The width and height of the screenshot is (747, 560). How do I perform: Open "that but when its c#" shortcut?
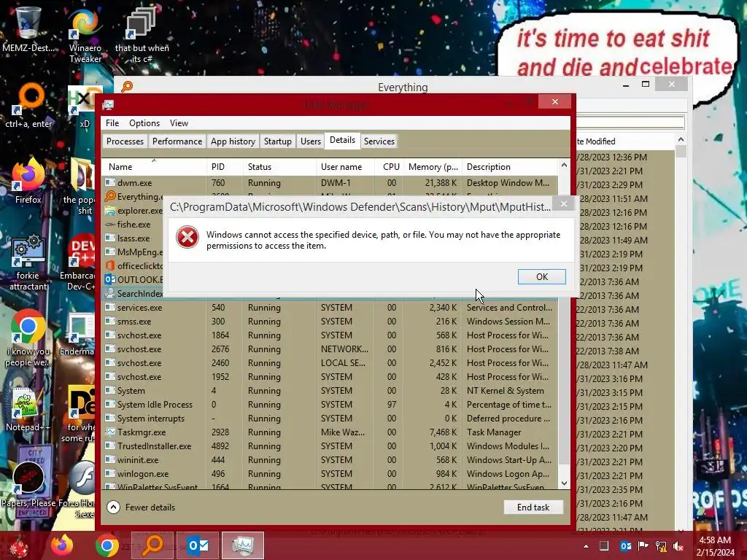coord(142,34)
